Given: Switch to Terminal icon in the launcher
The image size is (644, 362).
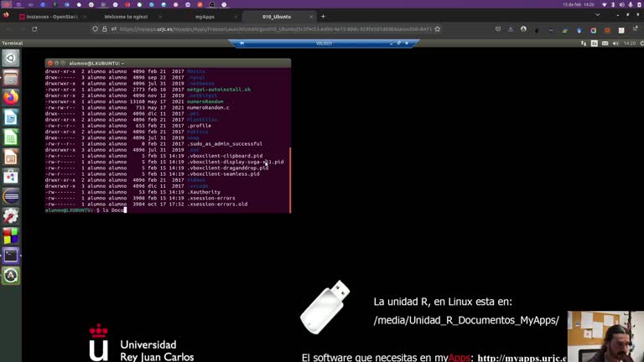Looking at the screenshot, I should tap(11, 256).
